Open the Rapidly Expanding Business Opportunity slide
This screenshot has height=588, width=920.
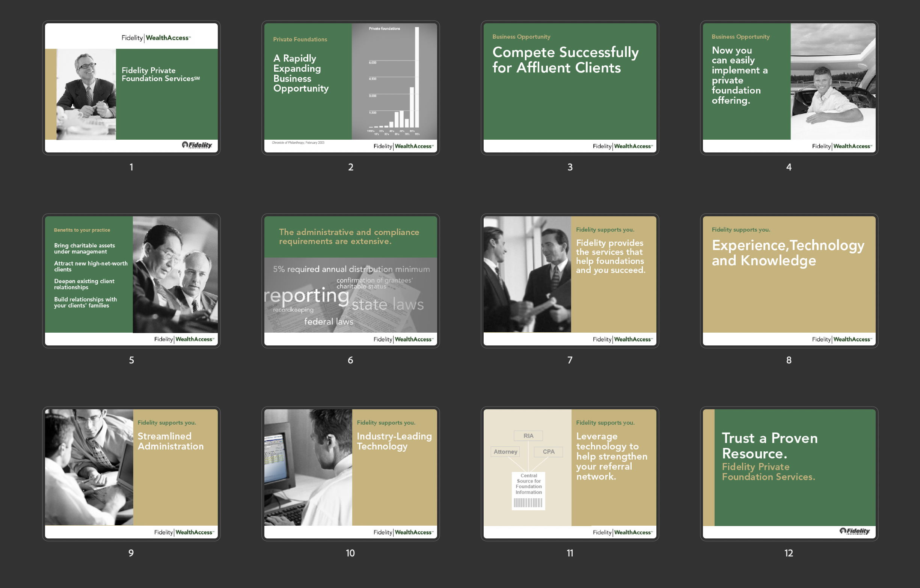(x=350, y=87)
